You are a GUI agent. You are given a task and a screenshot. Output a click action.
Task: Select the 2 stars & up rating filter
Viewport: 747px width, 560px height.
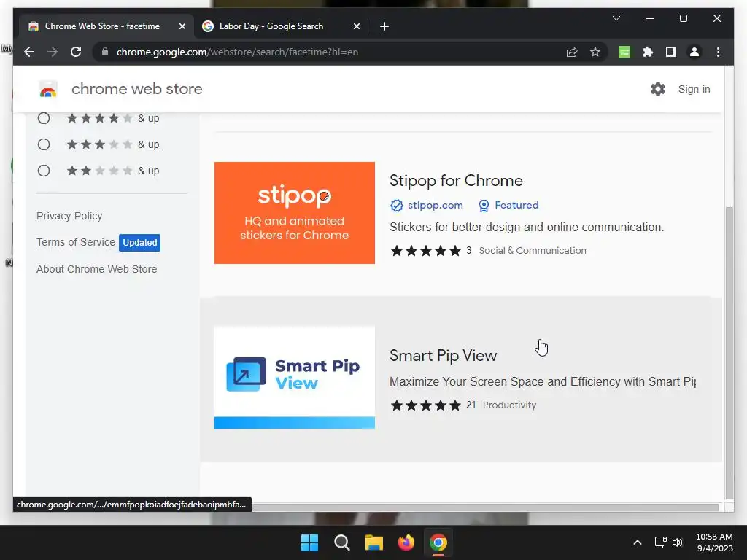click(x=44, y=171)
